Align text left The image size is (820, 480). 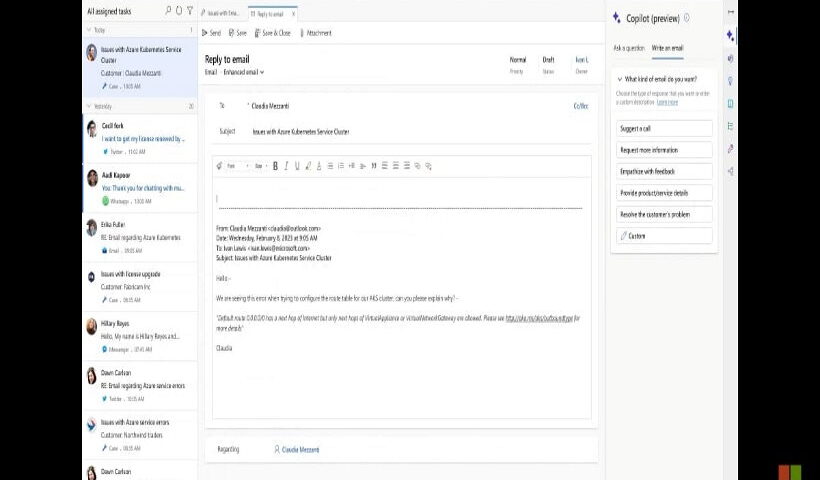(385, 166)
